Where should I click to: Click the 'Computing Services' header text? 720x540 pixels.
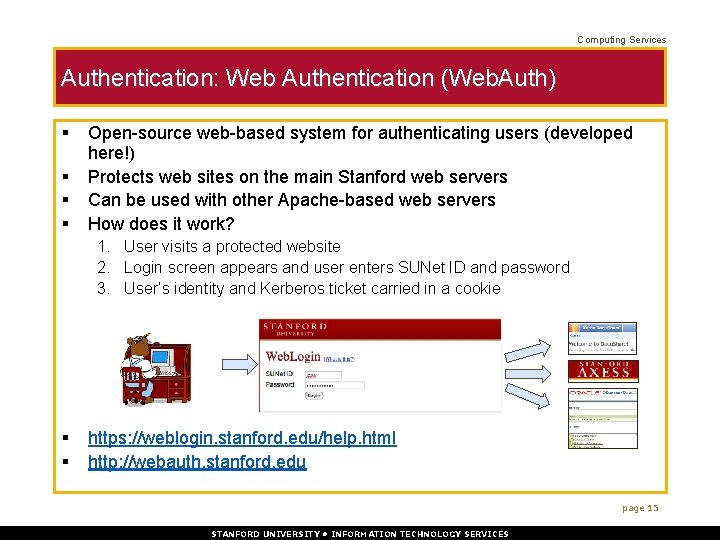(x=621, y=40)
